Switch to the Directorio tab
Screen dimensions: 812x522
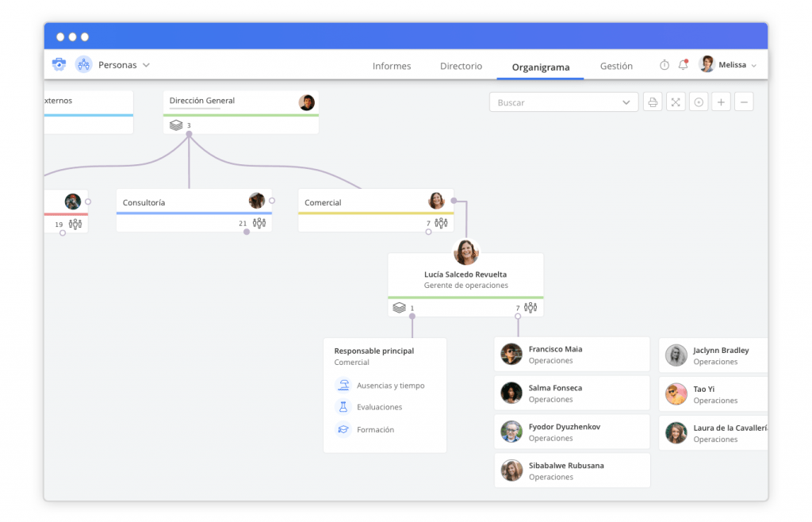tap(461, 66)
